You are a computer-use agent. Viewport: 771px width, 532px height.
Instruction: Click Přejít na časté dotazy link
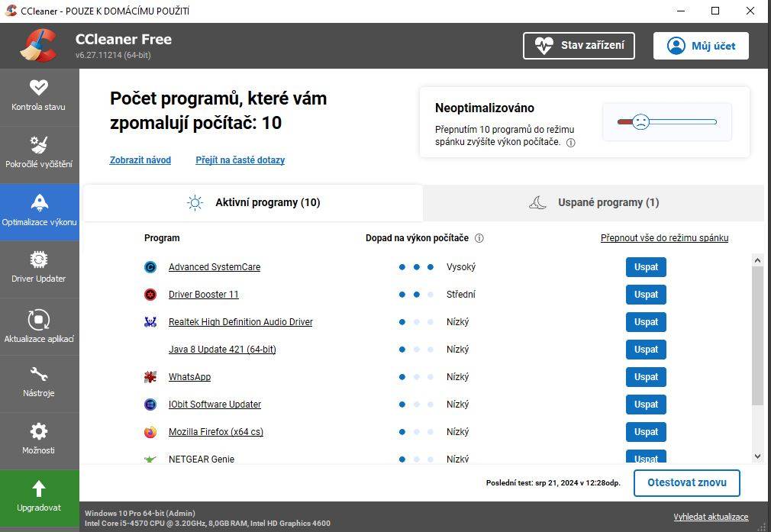point(240,160)
